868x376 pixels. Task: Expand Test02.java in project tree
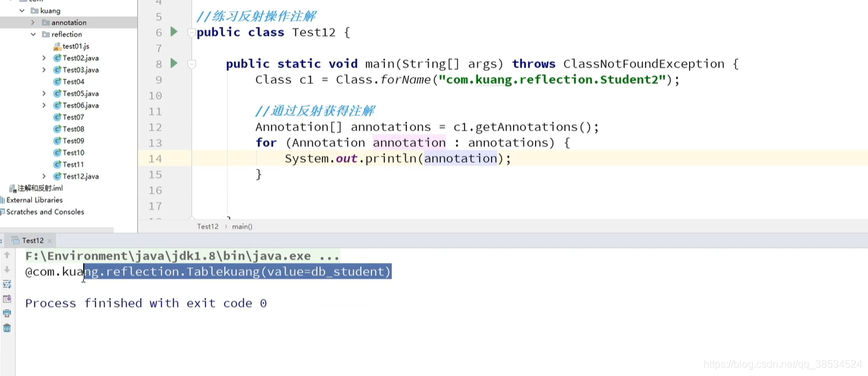44,58
